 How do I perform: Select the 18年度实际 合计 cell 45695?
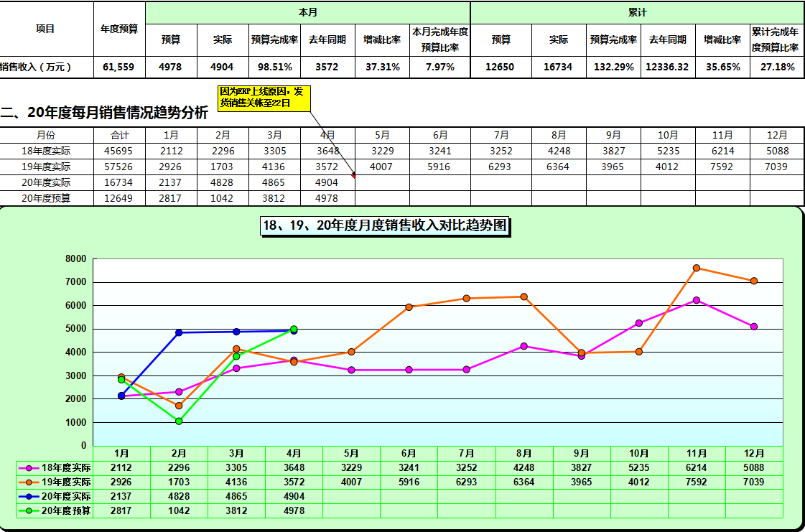118,150
